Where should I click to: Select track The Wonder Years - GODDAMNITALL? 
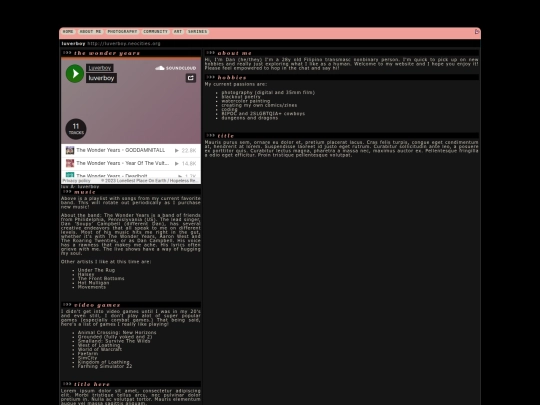(121, 150)
